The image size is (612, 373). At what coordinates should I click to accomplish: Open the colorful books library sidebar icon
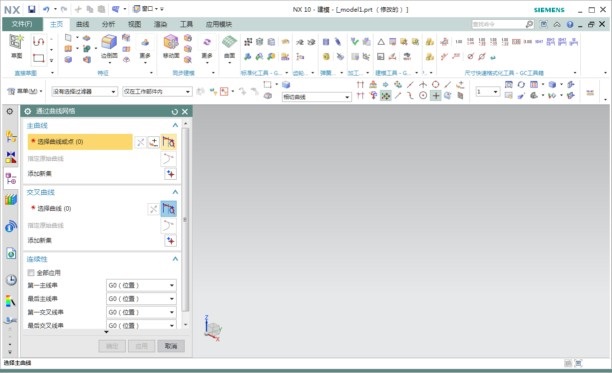tap(11, 199)
